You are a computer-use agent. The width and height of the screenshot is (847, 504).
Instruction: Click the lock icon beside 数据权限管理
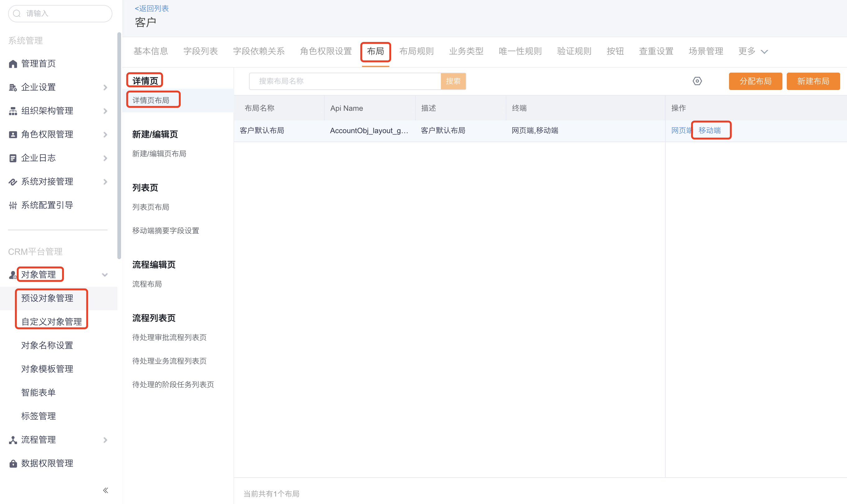13,464
